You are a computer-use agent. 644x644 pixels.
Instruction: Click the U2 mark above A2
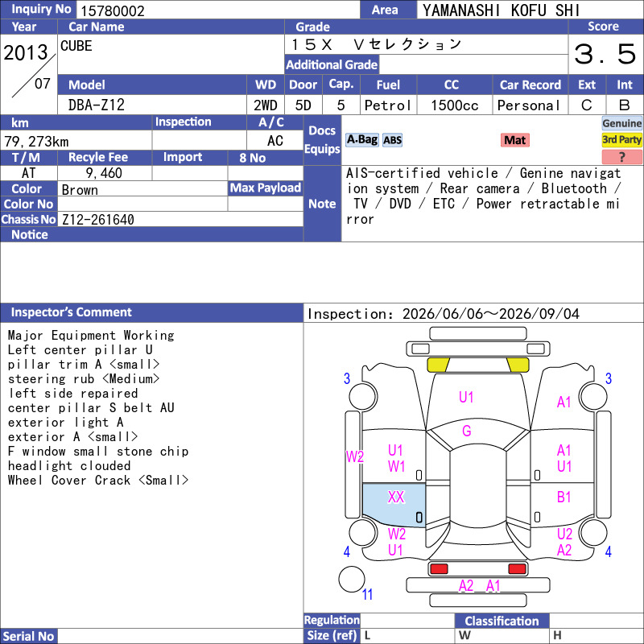pyautogui.click(x=564, y=534)
